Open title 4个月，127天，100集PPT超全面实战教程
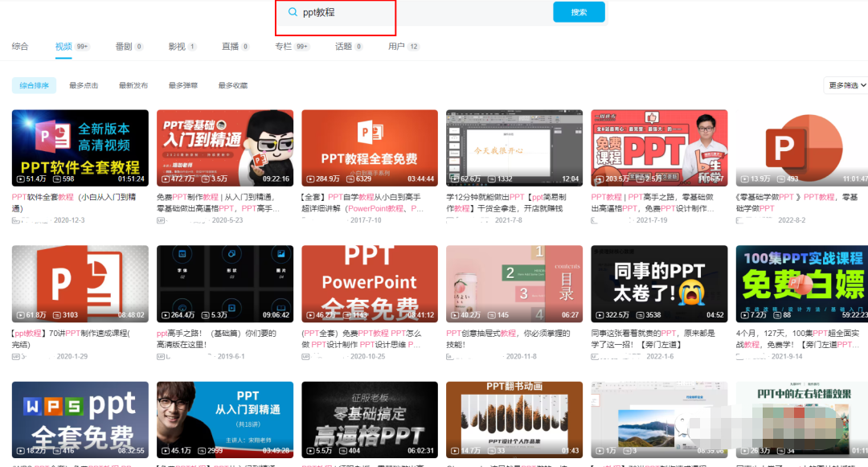 798,338
